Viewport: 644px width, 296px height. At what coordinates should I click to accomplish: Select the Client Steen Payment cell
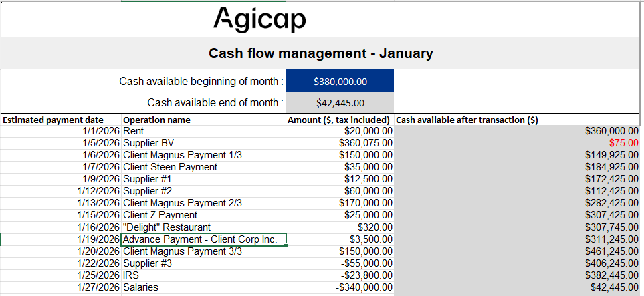(204, 167)
